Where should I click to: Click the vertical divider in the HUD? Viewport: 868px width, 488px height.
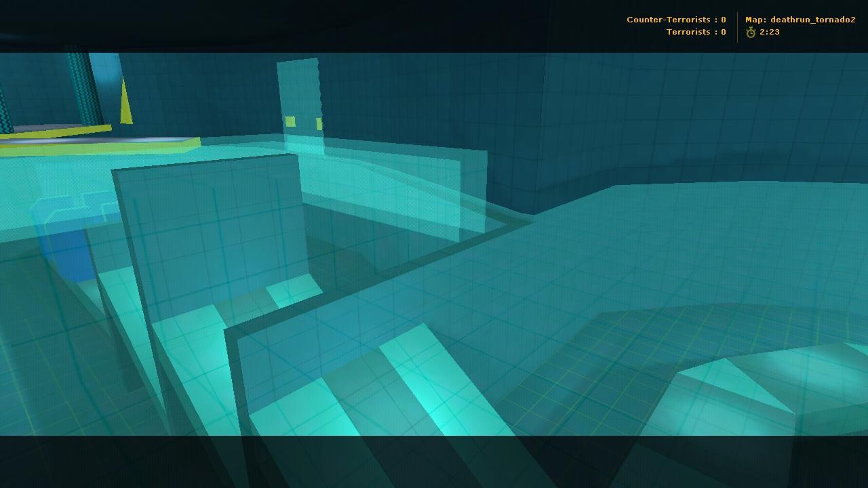(x=737, y=27)
